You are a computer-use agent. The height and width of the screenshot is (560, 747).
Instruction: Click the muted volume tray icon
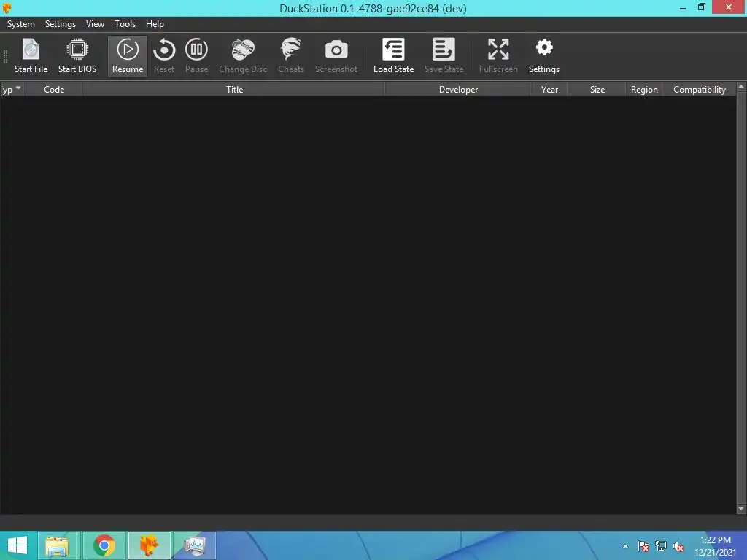point(678,546)
